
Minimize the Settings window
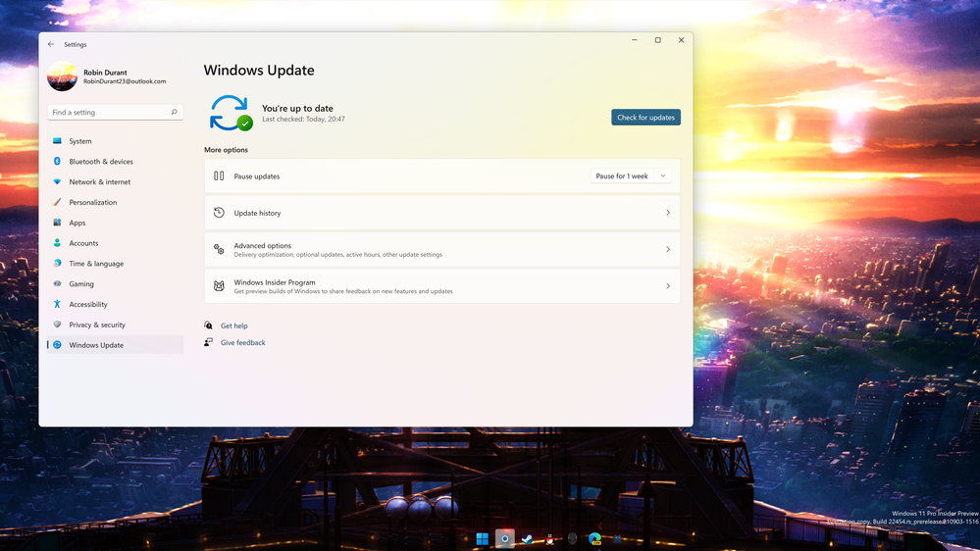point(635,40)
